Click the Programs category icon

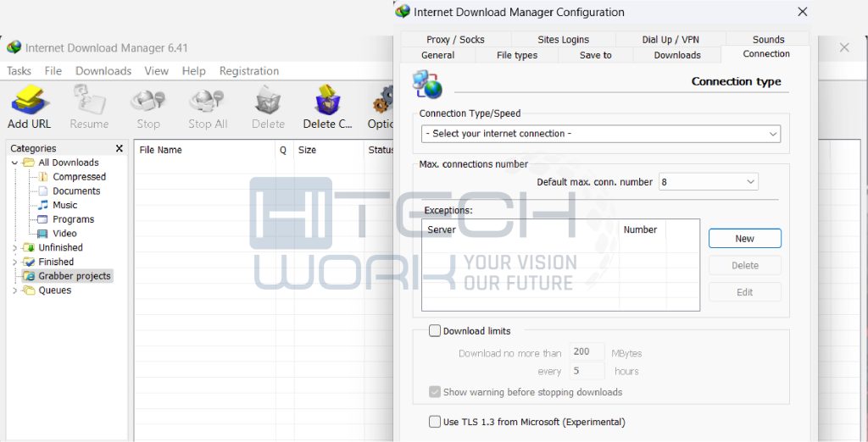[42, 219]
